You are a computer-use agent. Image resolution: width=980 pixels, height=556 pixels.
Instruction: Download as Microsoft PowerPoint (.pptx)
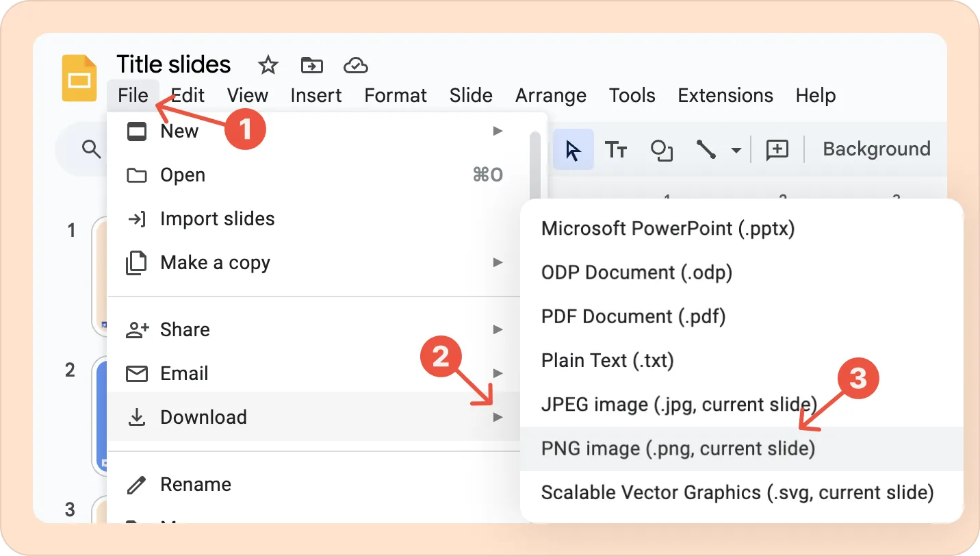[x=742, y=228]
